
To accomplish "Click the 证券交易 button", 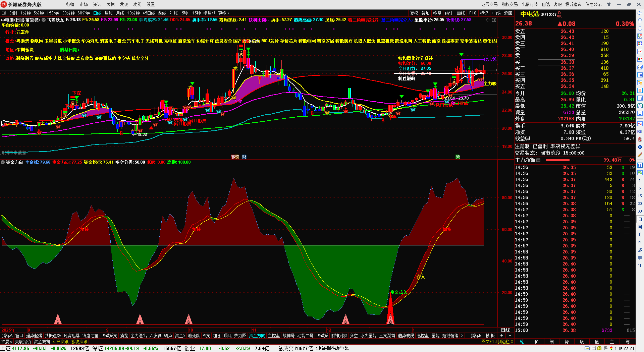I will [x=490, y=4].
